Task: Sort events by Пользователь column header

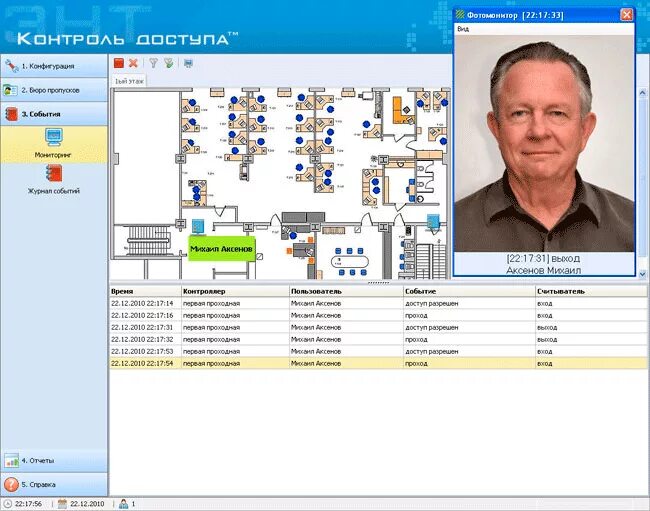Action: tap(346, 291)
